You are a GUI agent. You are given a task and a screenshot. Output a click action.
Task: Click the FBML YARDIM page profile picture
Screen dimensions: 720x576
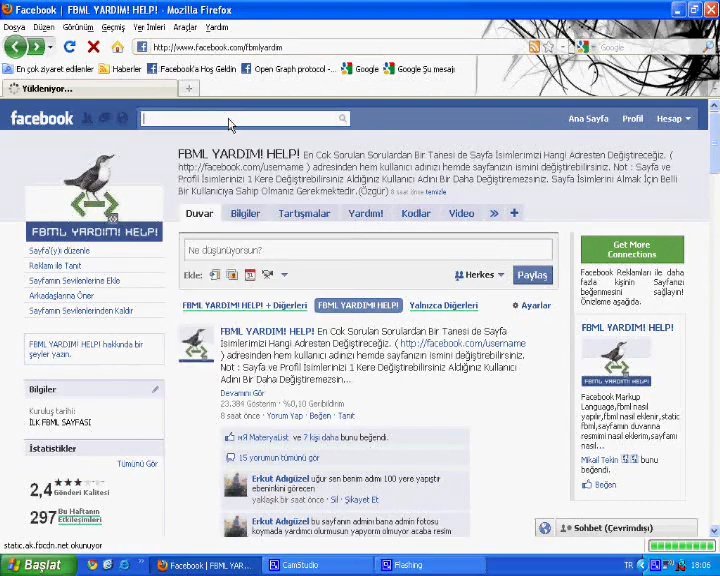tap(94, 197)
